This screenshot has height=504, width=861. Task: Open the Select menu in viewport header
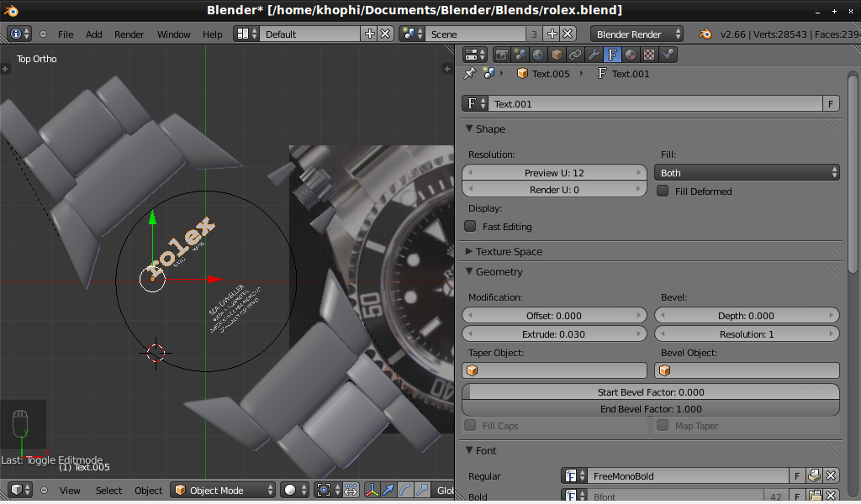point(108,491)
